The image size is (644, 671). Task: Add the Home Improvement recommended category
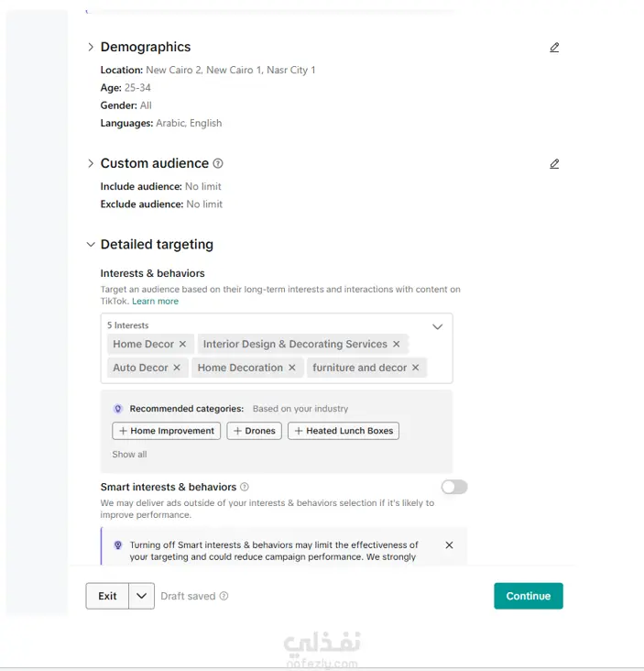[x=167, y=431]
